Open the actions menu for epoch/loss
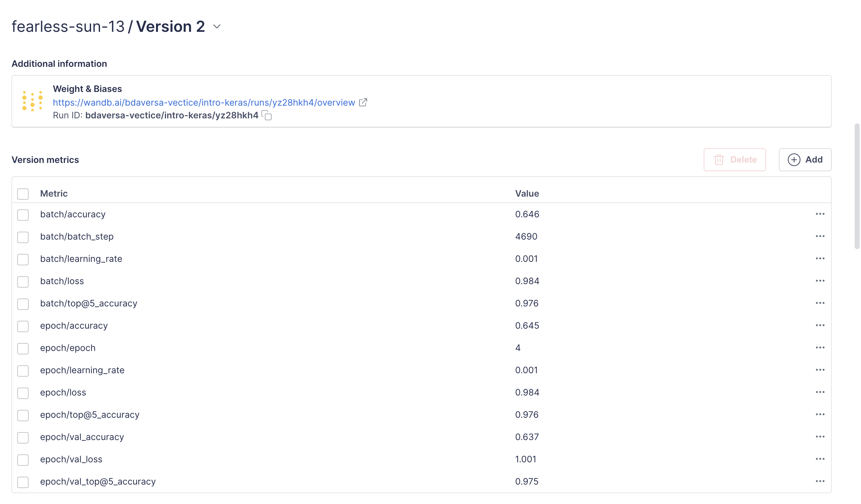This screenshot has width=861, height=504. [x=820, y=392]
